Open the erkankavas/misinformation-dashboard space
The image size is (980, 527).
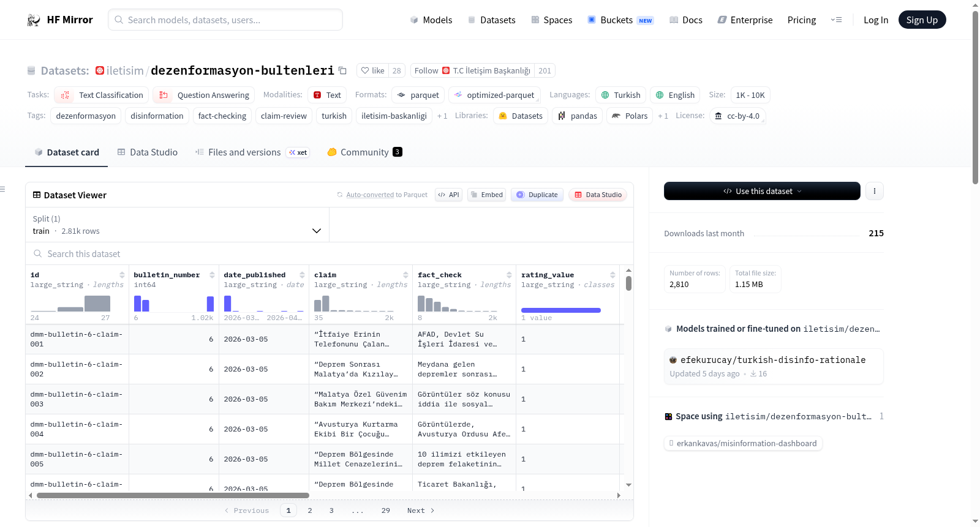click(x=743, y=443)
